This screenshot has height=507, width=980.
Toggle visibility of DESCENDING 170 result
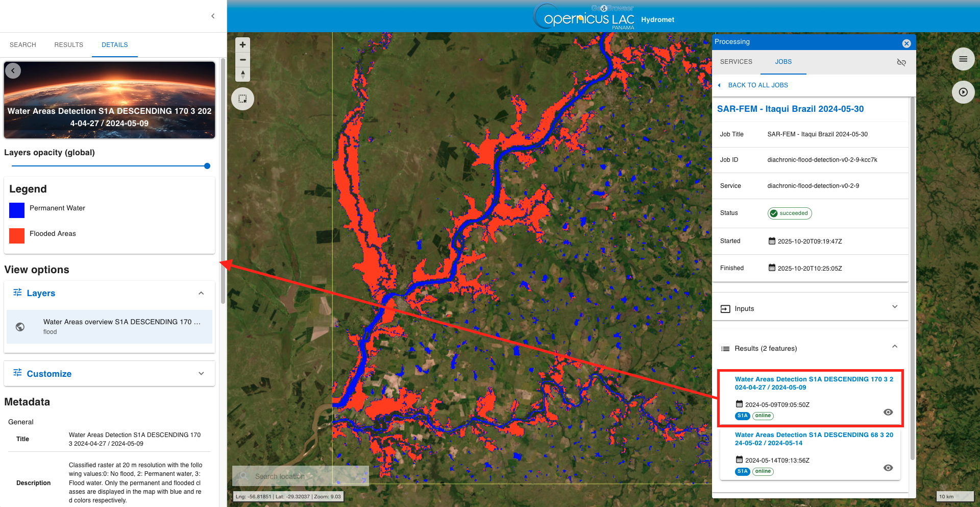pyautogui.click(x=888, y=412)
